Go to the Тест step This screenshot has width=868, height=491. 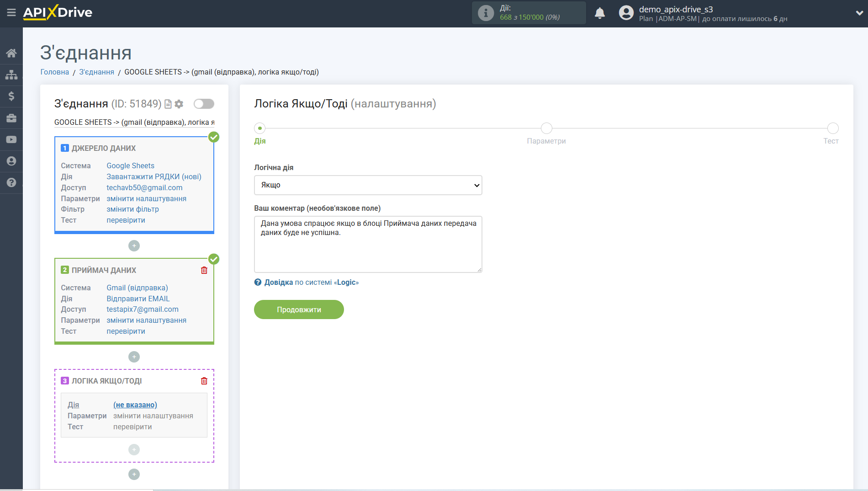coord(833,128)
